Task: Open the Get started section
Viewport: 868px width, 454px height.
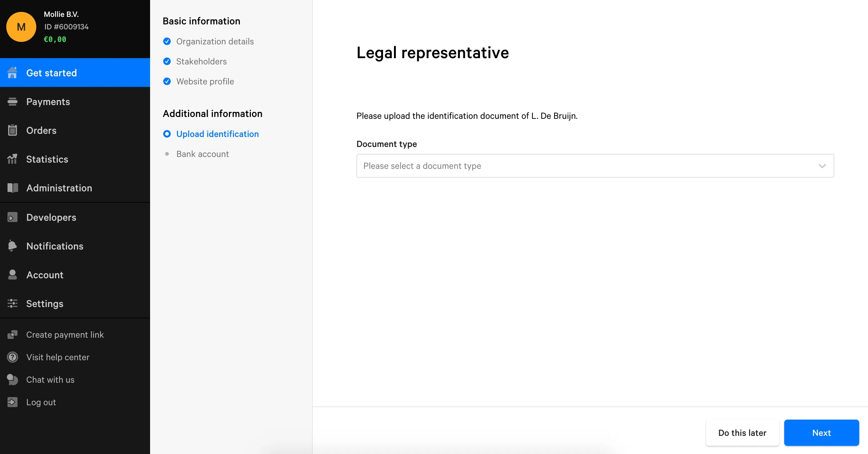Action: tap(75, 73)
